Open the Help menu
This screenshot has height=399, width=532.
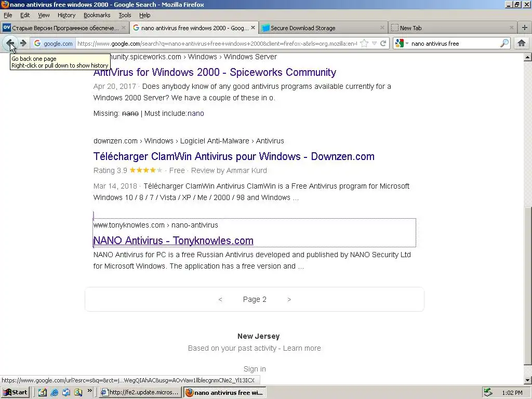144,15
